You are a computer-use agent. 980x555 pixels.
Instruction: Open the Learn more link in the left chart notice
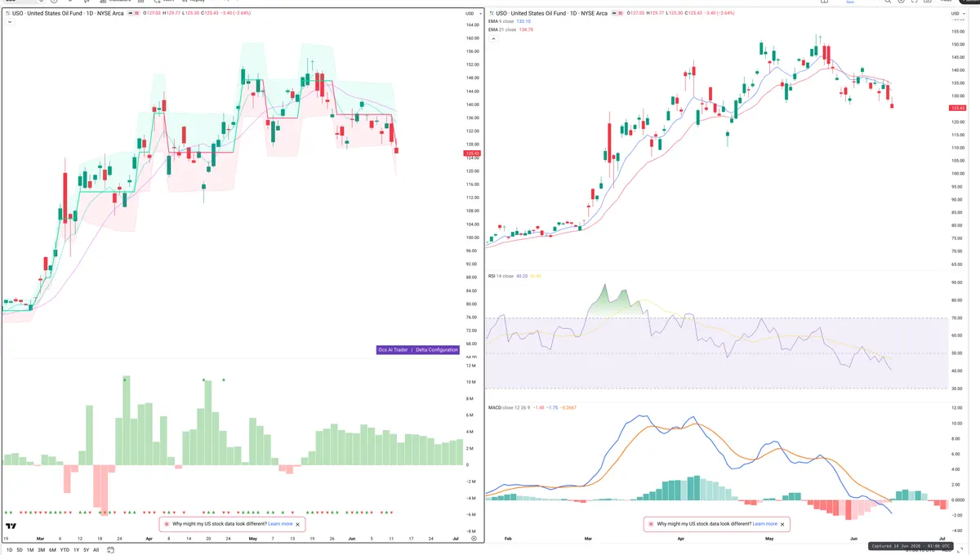[x=280, y=524]
